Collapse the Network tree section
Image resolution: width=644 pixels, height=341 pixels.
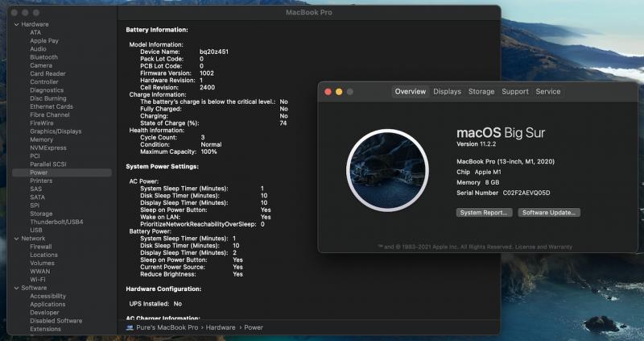[x=15, y=239]
